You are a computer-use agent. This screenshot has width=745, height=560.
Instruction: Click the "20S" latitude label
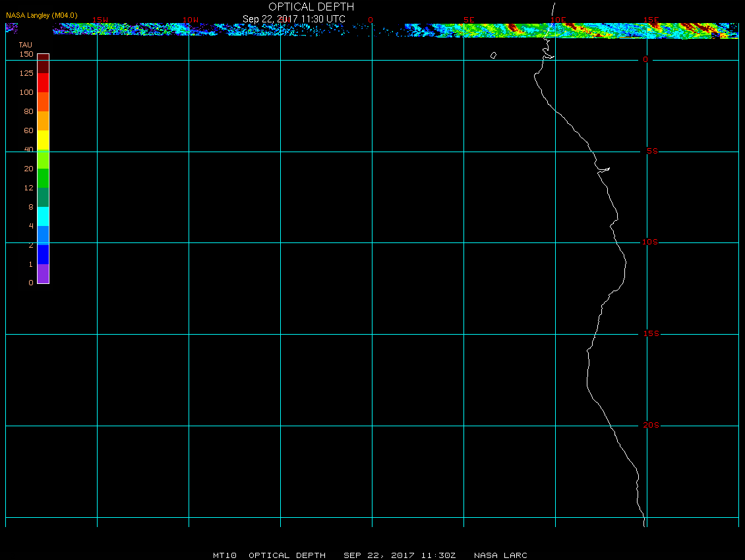click(651, 425)
